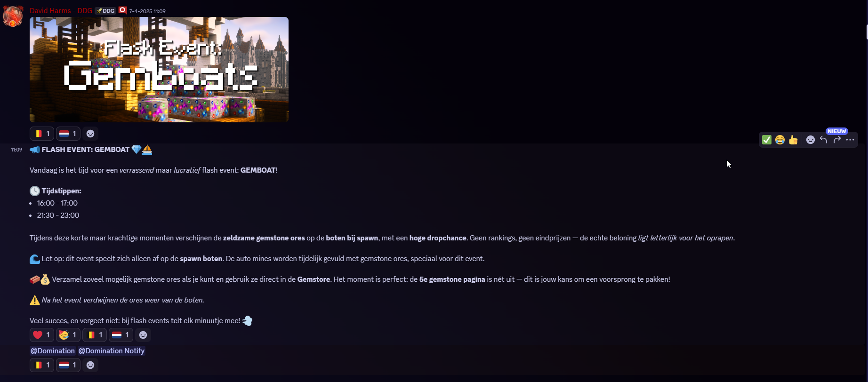868x382 pixels.
Task: Add a reaction under the Domination mentions
Action: point(90,365)
